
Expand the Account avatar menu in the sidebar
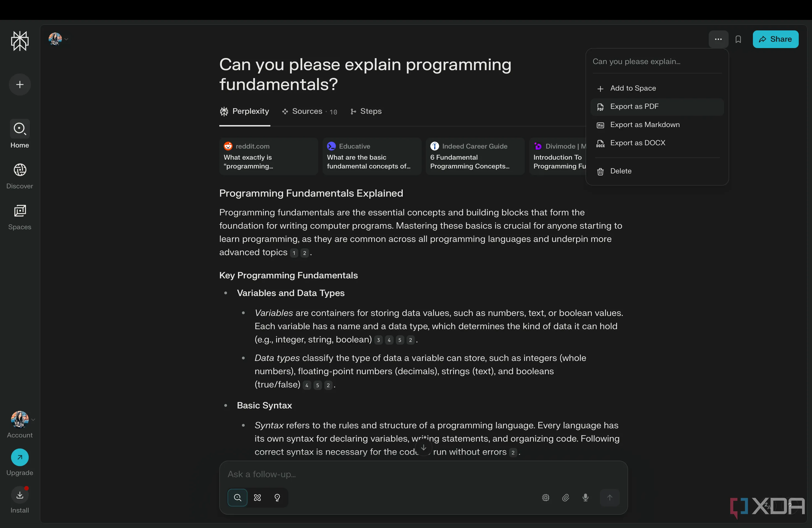(x=20, y=419)
